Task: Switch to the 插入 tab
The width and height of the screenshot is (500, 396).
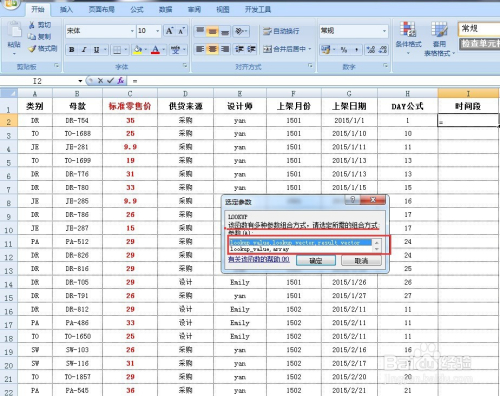Action: [x=66, y=10]
